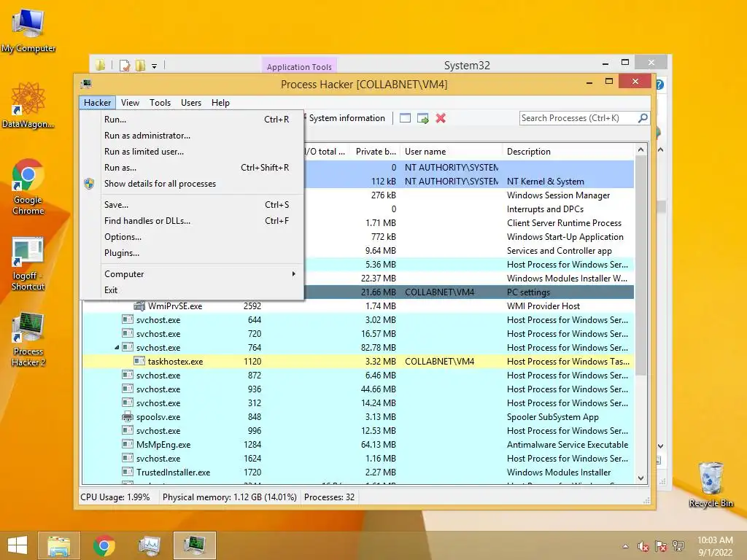The width and height of the screenshot is (747, 560).
Task: Click the process list scroll up arrow
Action: click(x=640, y=149)
